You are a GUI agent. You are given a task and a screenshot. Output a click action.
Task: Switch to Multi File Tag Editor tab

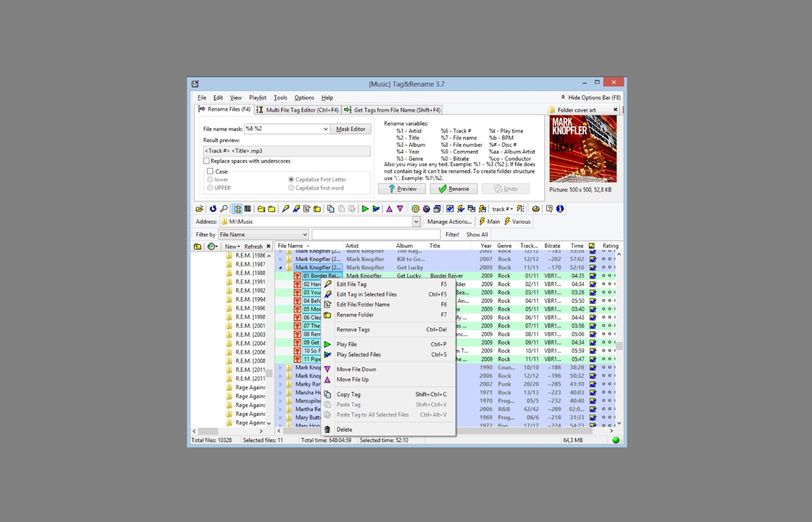pos(297,110)
